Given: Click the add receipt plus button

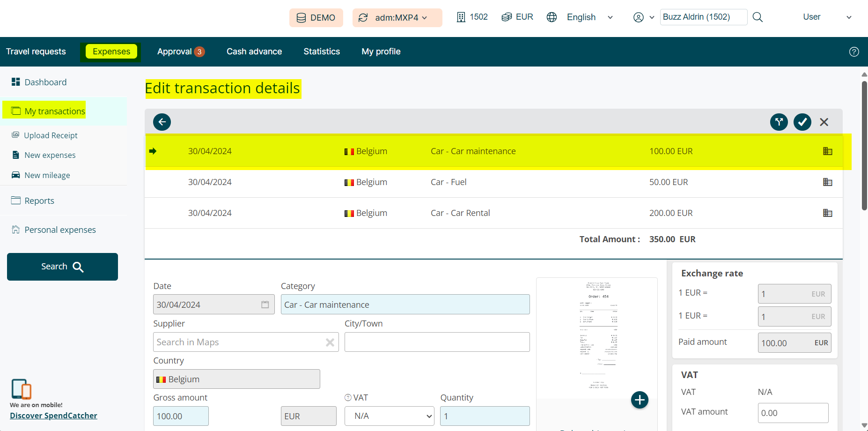Looking at the screenshot, I should click(640, 400).
